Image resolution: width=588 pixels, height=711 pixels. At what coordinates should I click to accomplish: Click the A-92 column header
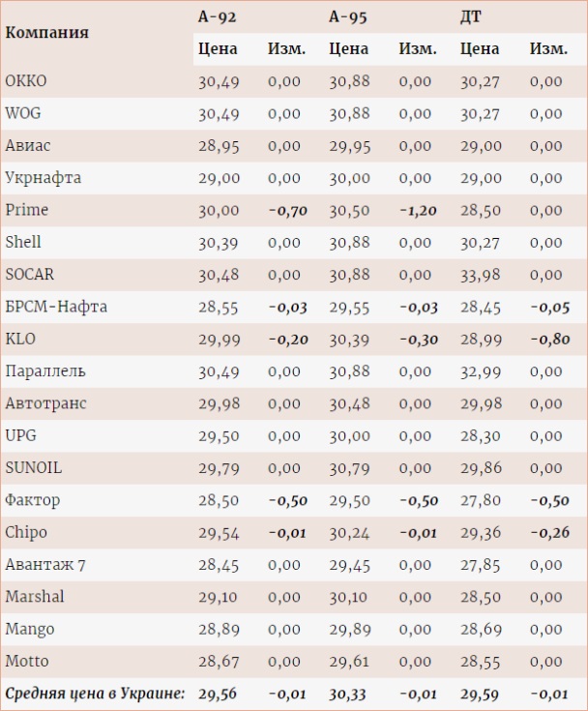coord(218,15)
